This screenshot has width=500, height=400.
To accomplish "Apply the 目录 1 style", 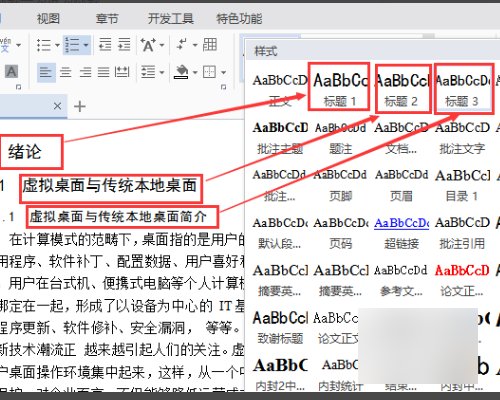I will 463,185.
